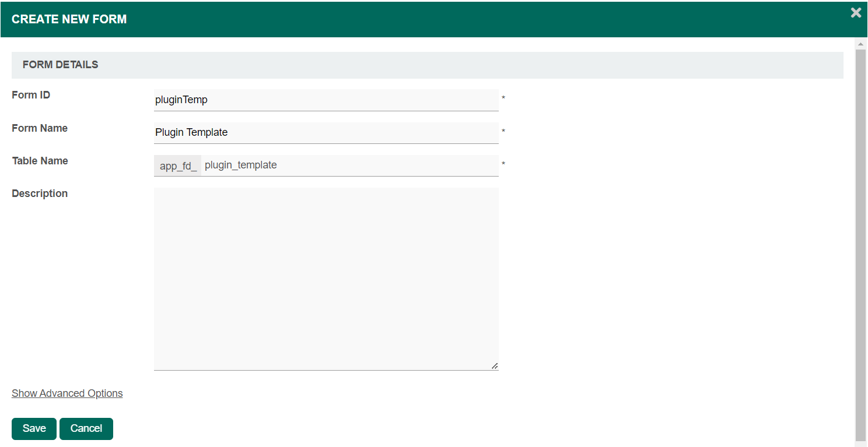Image resolution: width=868 pixels, height=447 pixels.
Task: Click the 'Table Name' label
Action: tap(40, 161)
